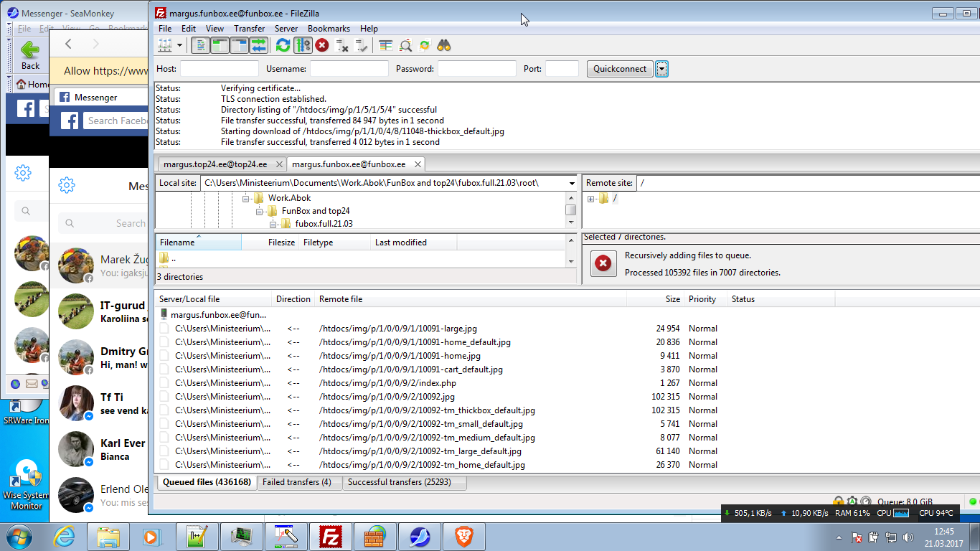
Task: Select queued file 10091-large.jpg
Action: click(x=567, y=329)
